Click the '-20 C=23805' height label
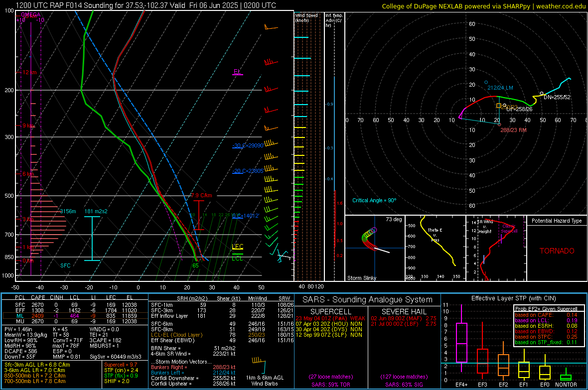 pos(248,171)
